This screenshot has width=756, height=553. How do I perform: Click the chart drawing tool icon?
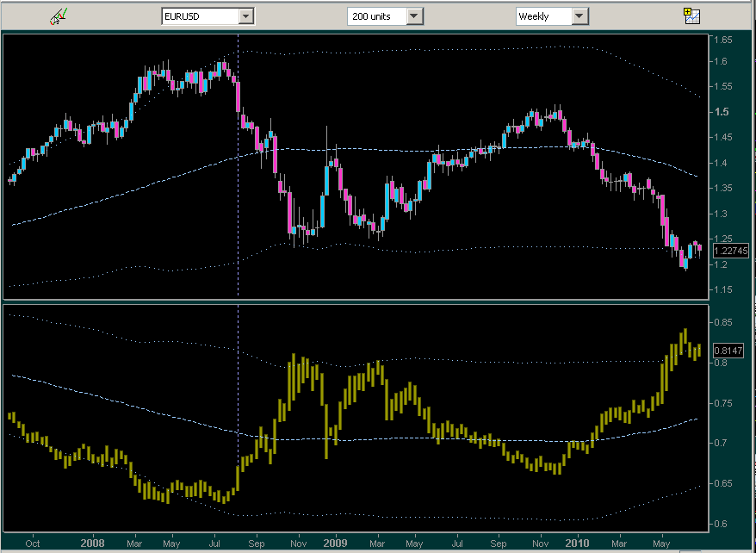point(59,16)
